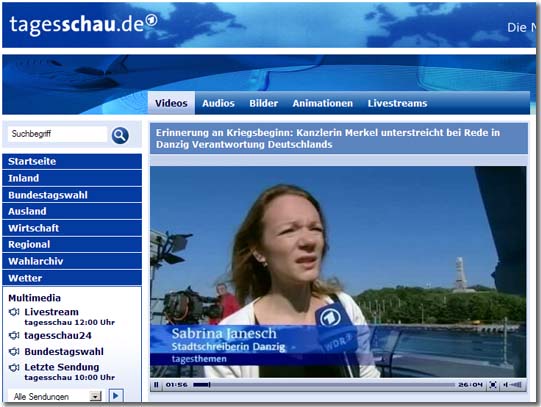
Task: Click the video frame showing Sabrina Janesch
Action: coord(338,272)
